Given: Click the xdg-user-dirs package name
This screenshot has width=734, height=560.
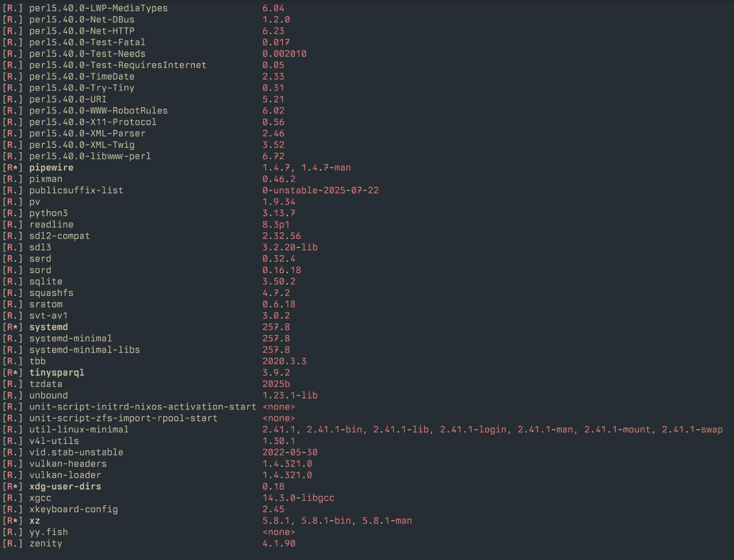Looking at the screenshot, I should (x=65, y=487).
